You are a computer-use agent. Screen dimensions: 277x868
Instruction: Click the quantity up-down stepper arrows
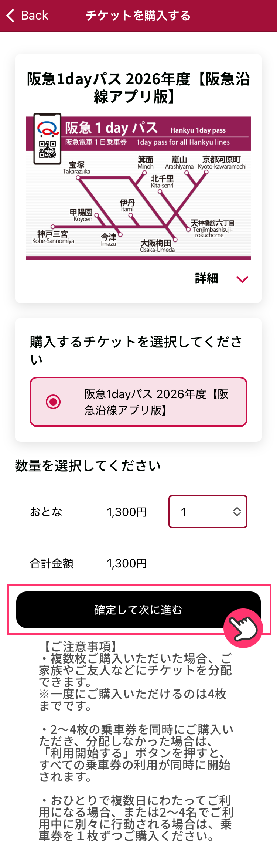[x=237, y=512]
